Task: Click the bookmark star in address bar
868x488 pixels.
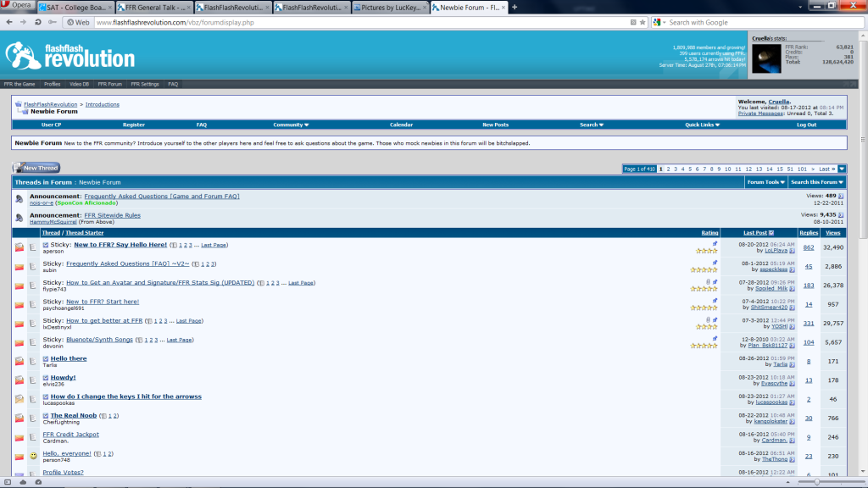Action: click(643, 23)
